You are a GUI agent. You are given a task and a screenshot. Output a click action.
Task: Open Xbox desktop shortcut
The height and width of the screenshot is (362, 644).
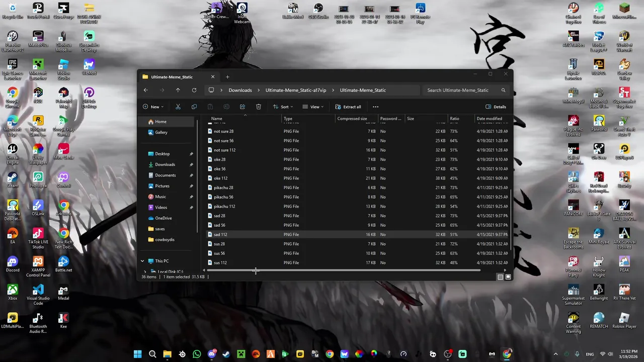click(13, 293)
